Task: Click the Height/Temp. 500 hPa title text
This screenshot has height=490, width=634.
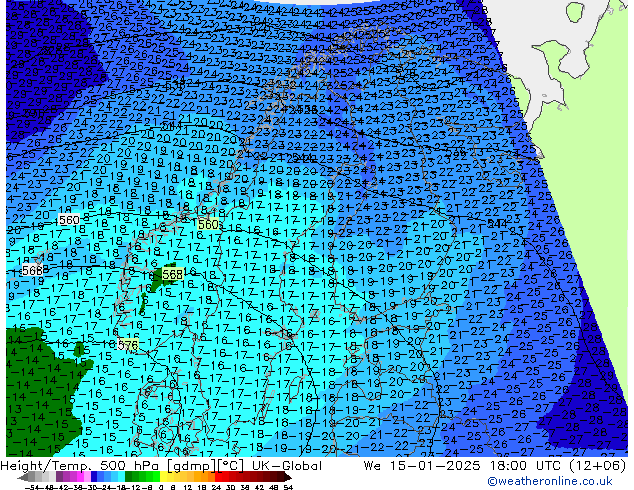Action: (79, 466)
